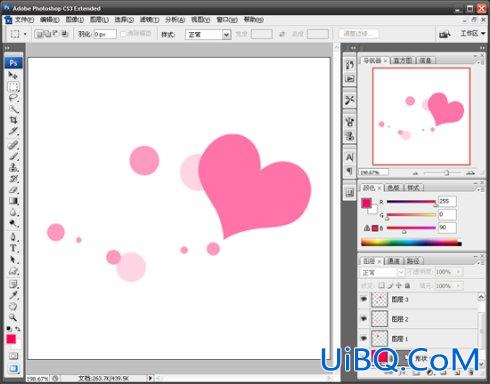Open the workspace 工作区 dropdown
This screenshot has width=490, height=384.
click(473, 33)
